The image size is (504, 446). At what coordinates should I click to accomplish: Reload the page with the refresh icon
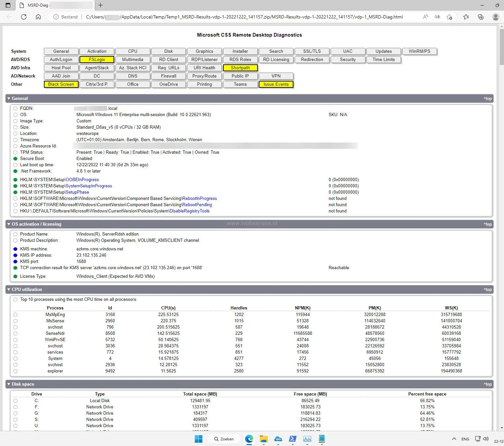(24, 17)
